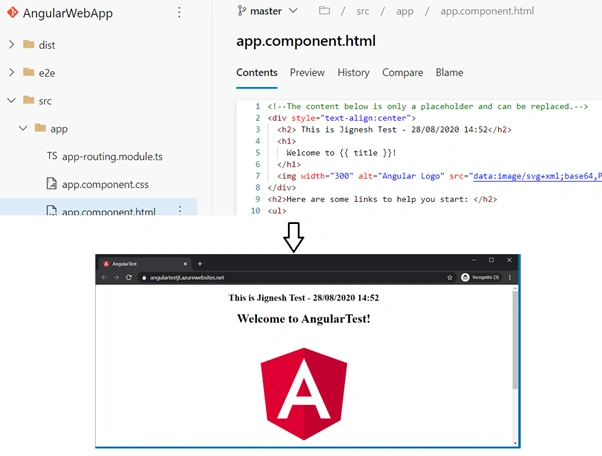Click the angulartestjt.azurewebsites.net address bar
This screenshot has width=602, height=456.
pyautogui.click(x=296, y=277)
